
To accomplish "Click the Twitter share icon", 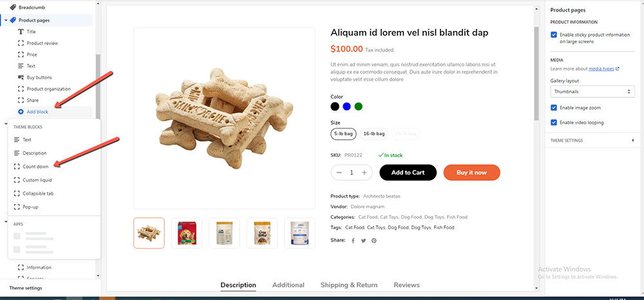I will [x=363, y=240].
